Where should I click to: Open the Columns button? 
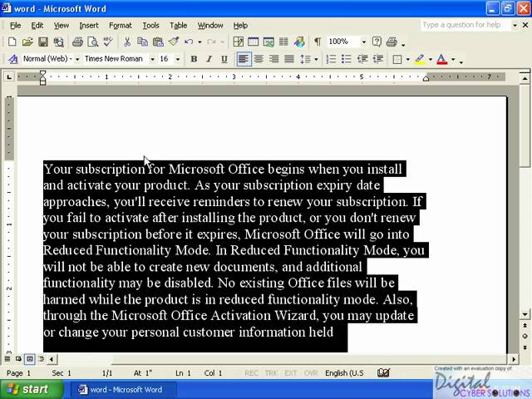[283, 42]
